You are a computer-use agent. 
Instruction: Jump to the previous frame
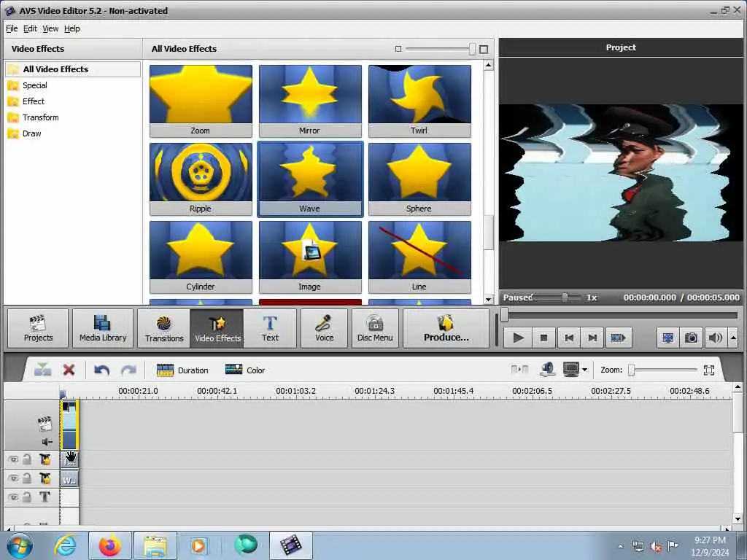tap(568, 338)
